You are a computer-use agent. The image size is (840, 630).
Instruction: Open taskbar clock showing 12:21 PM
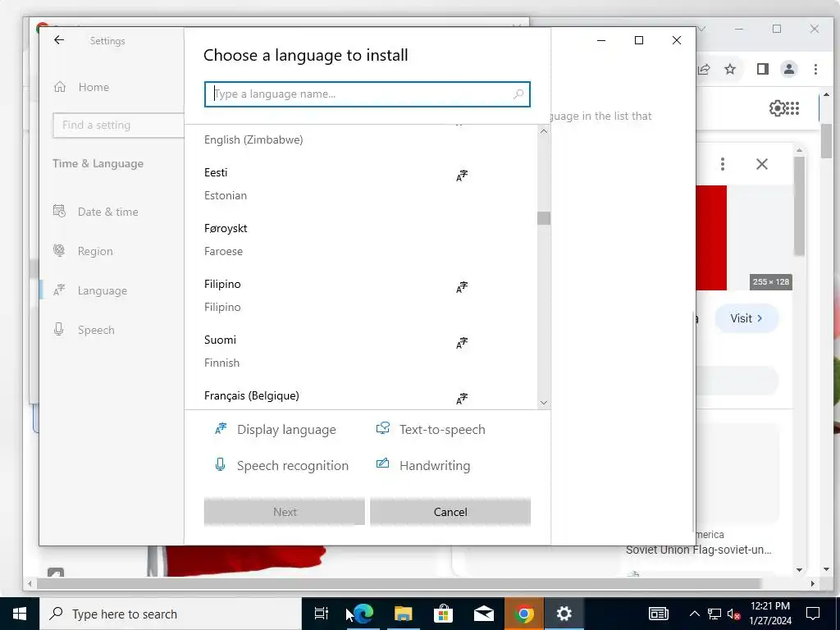tap(769, 614)
